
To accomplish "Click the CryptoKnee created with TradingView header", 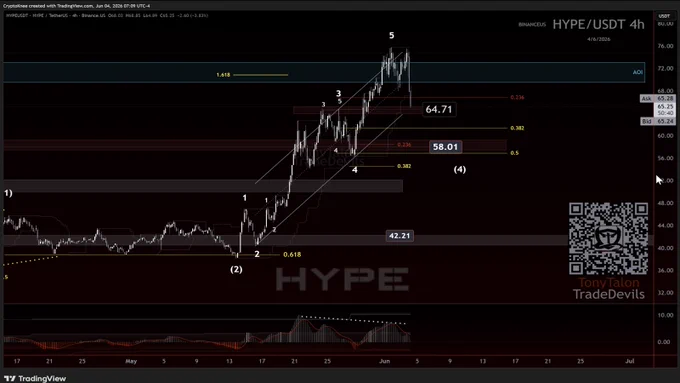I will pyautogui.click(x=76, y=6).
